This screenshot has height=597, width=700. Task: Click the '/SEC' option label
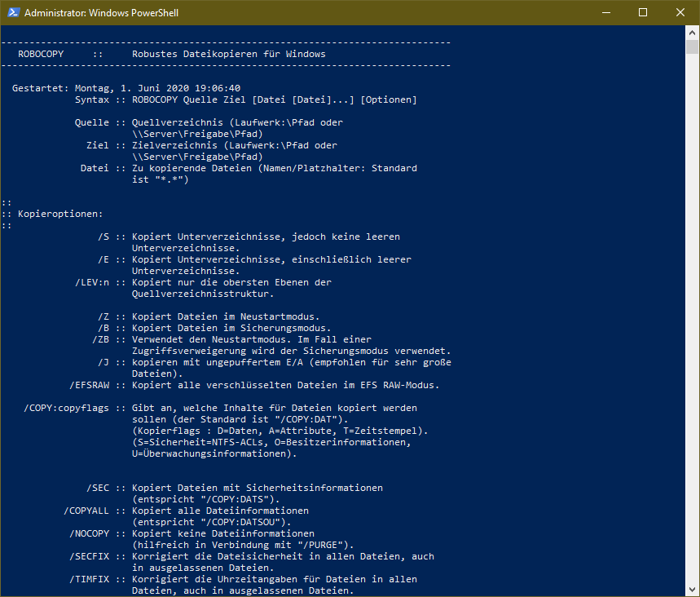tap(98, 488)
